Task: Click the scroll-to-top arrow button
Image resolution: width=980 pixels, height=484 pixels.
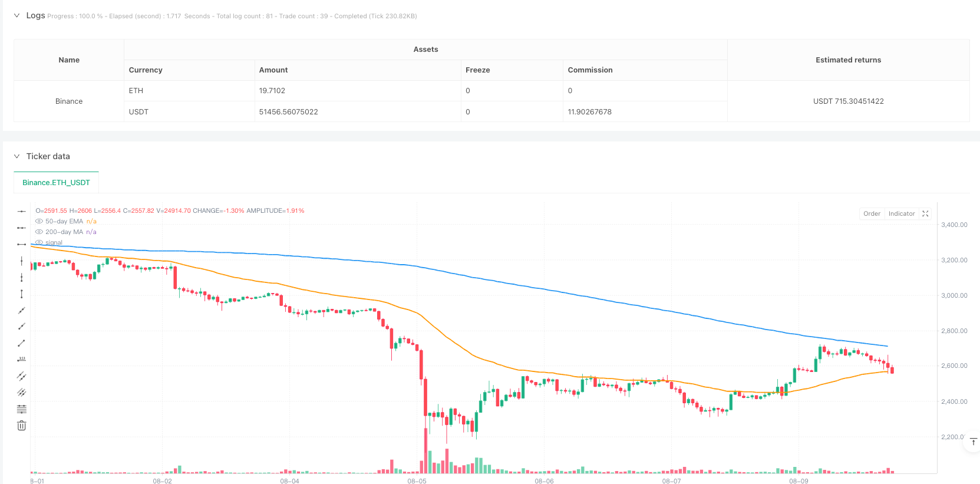Action: [x=973, y=442]
